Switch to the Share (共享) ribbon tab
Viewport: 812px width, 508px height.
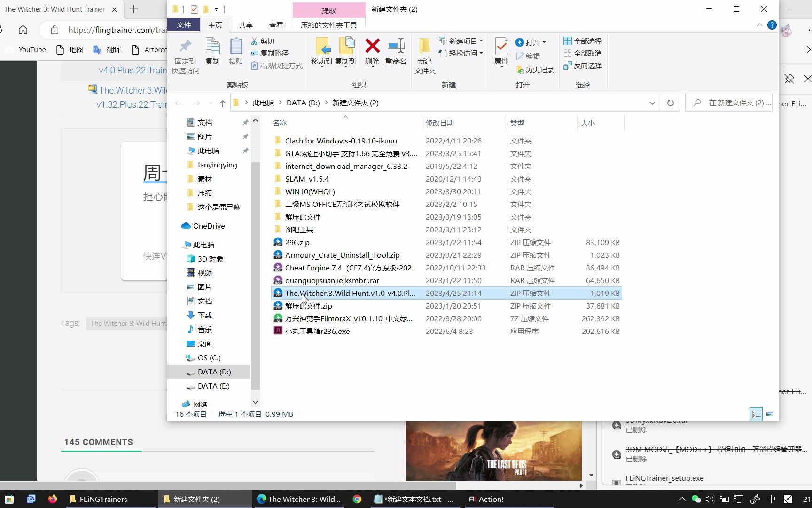point(246,25)
